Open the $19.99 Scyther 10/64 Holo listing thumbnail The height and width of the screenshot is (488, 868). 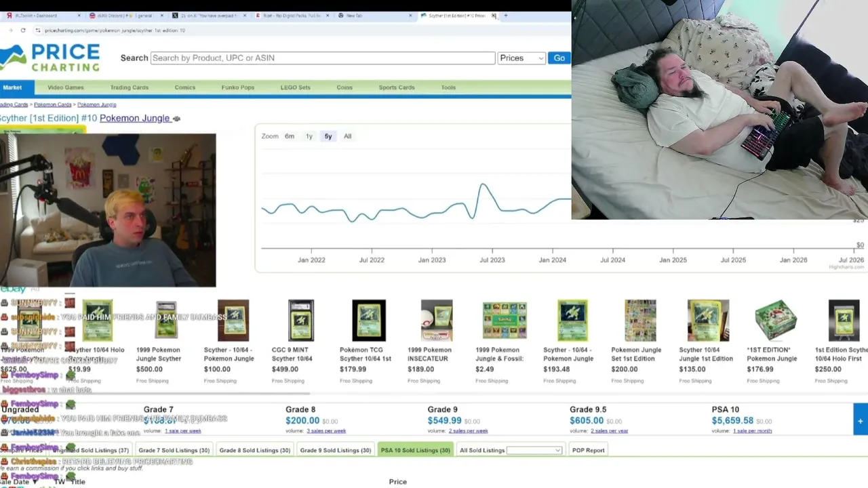coord(98,320)
